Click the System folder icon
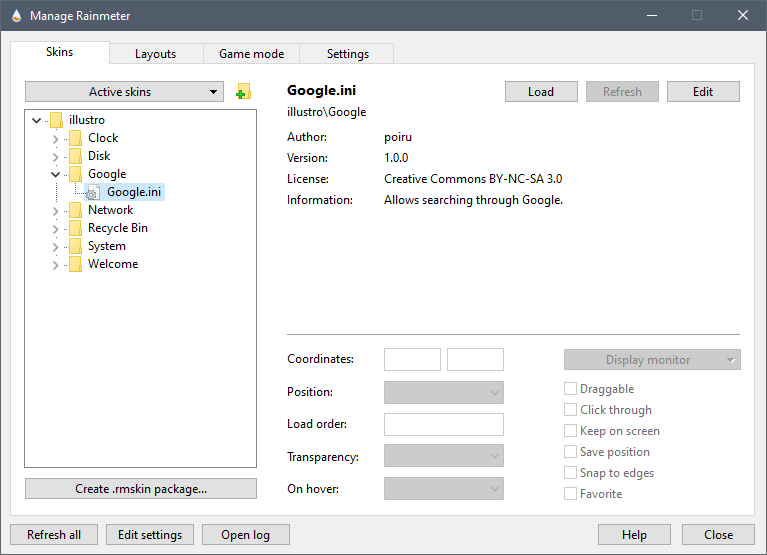 click(75, 246)
